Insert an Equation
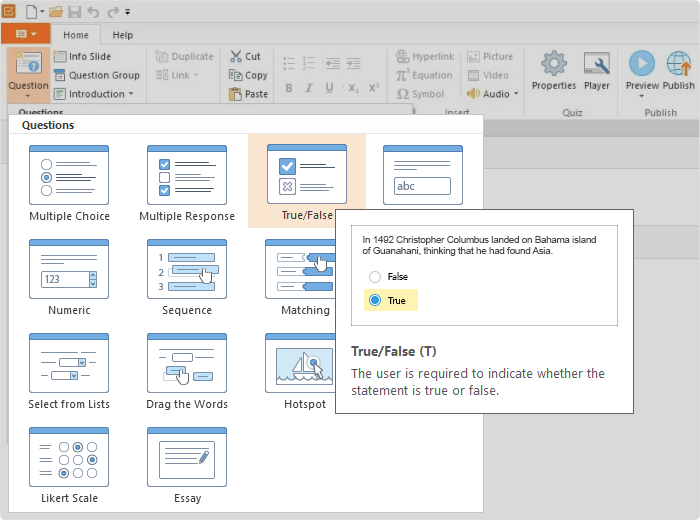700x520 pixels. (425, 75)
